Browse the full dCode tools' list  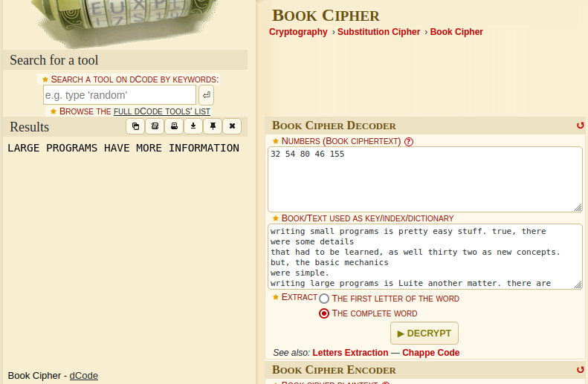click(161, 111)
